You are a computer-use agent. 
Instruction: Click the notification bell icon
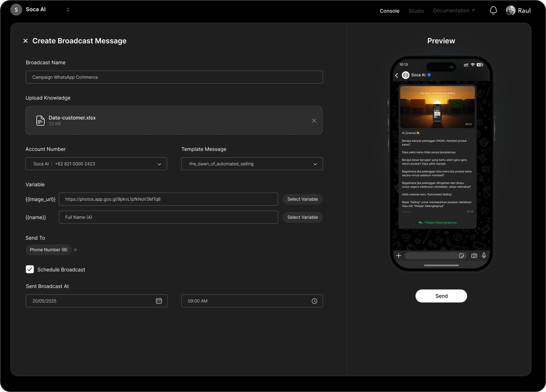click(x=493, y=10)
